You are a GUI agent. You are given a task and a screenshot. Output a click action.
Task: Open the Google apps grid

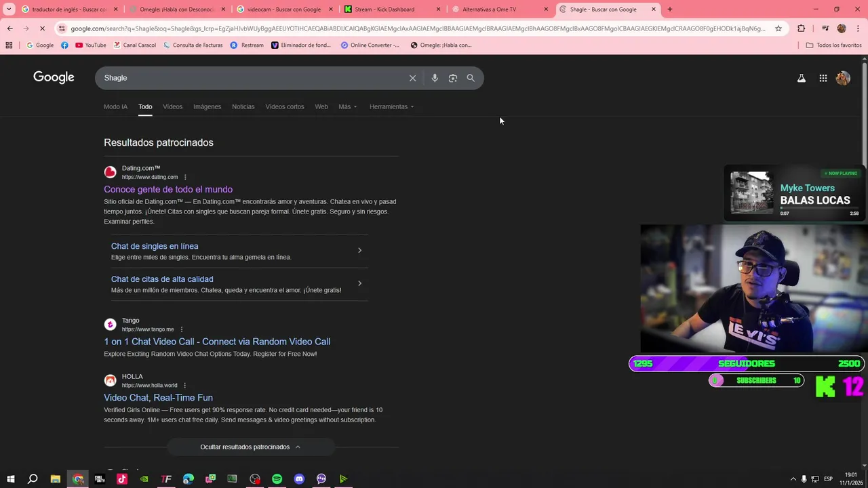[823, 78]
